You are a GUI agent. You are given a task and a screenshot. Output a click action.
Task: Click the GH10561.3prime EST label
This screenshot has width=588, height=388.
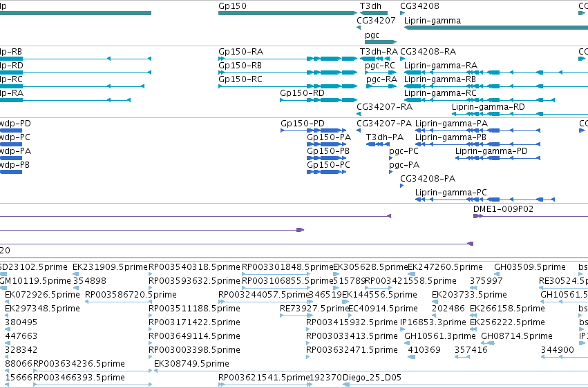coord(440,337)
